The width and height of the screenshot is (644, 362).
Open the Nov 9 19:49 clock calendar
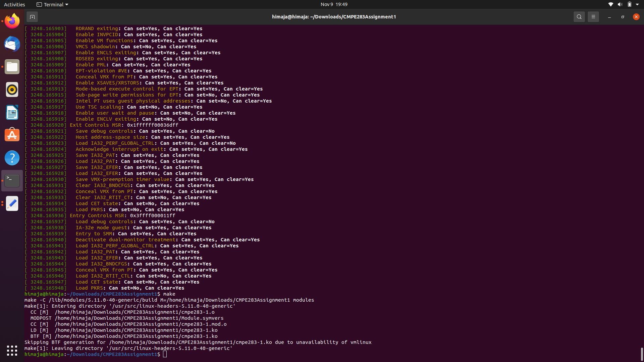(x=334, y=4)
